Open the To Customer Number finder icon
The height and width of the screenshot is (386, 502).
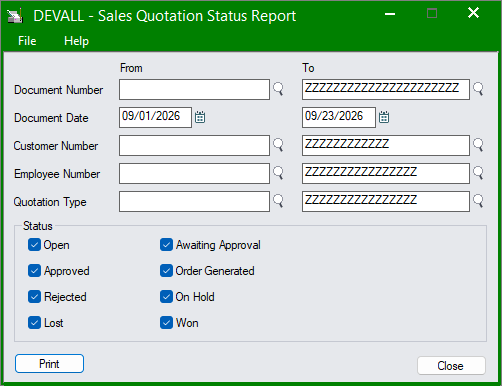point(478,145)
